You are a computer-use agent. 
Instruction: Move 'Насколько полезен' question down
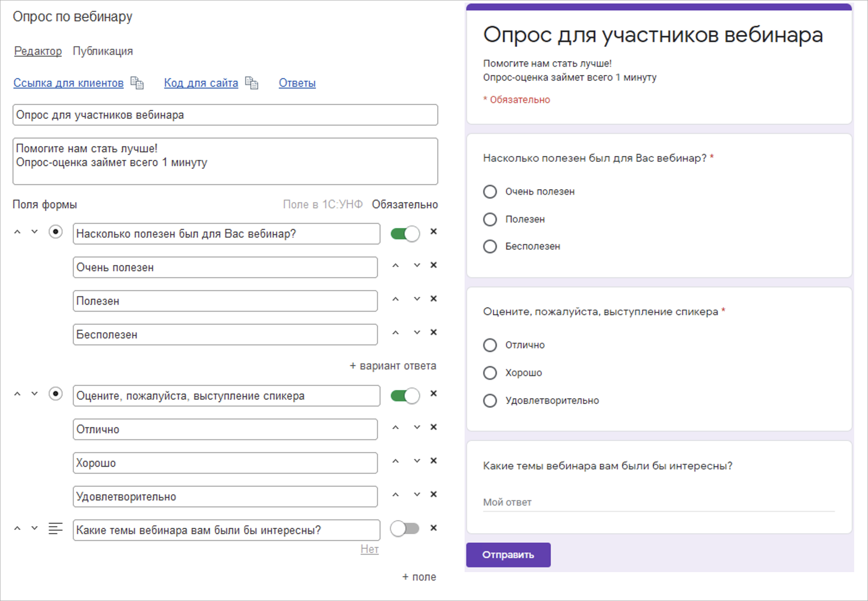click(x=34, y=232)
